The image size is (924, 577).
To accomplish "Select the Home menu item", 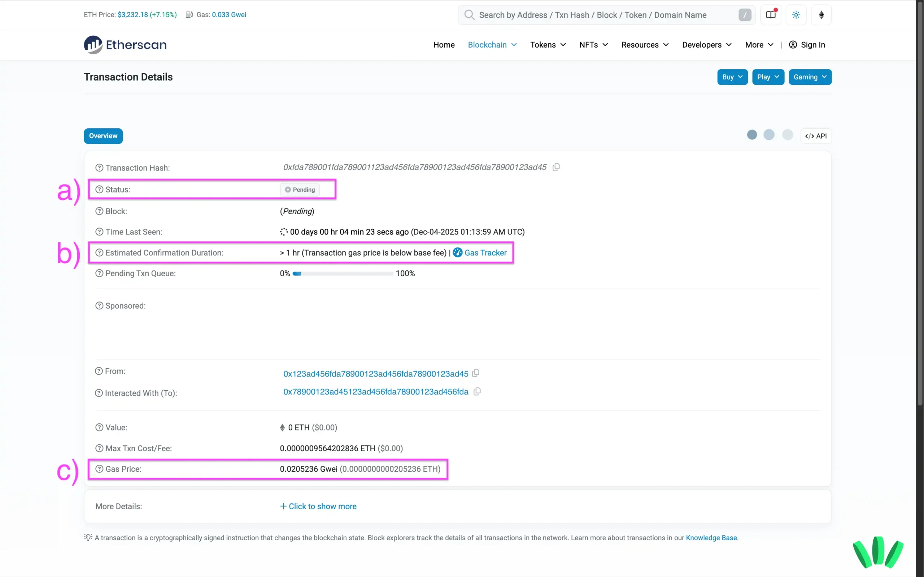I will 443,45.
